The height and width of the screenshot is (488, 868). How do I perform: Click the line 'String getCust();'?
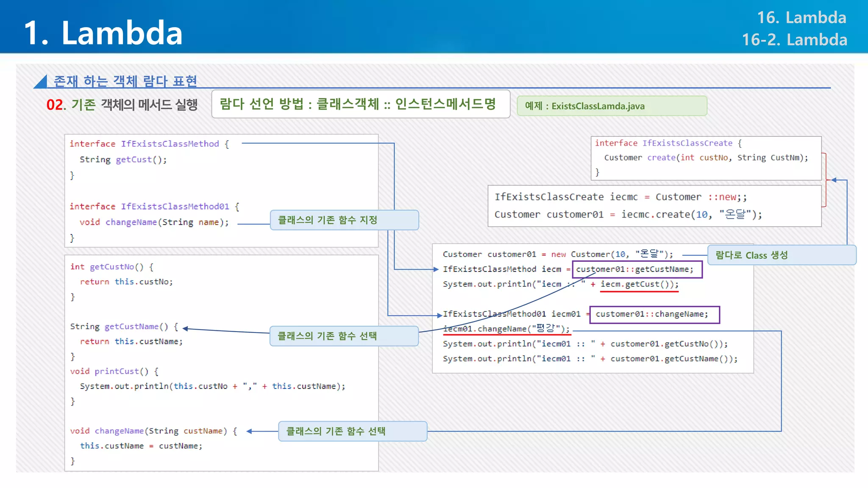coord(123,160)
